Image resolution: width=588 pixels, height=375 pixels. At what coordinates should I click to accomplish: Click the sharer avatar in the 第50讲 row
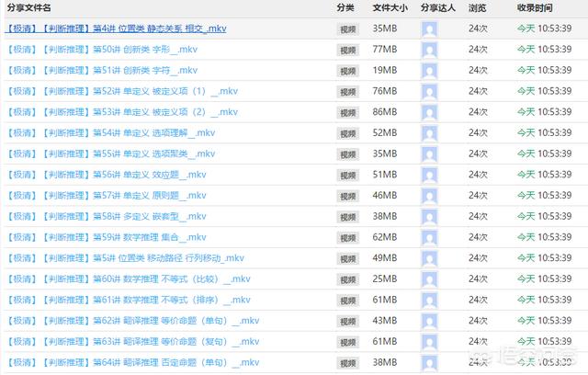coord(429,51)
